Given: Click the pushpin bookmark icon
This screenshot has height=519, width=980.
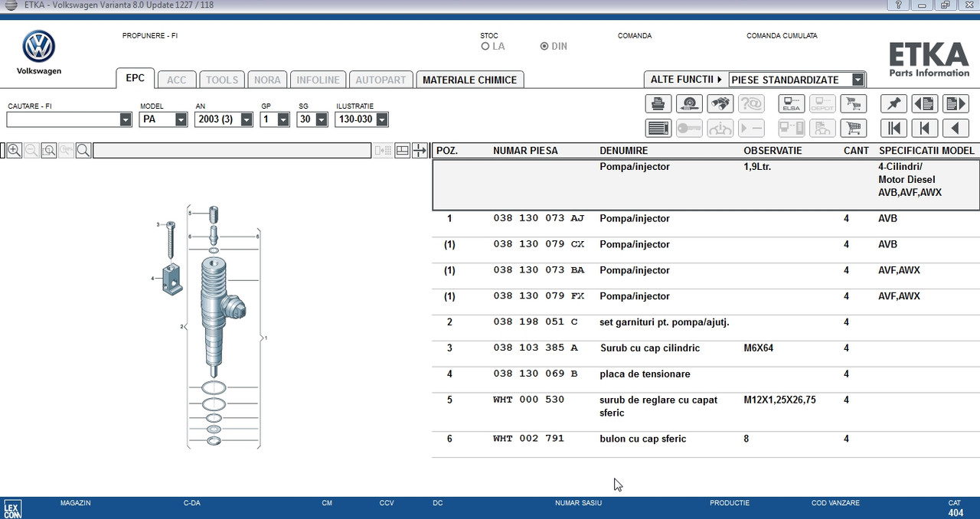Looking at the screenshot, I should [x=894, y=104].
